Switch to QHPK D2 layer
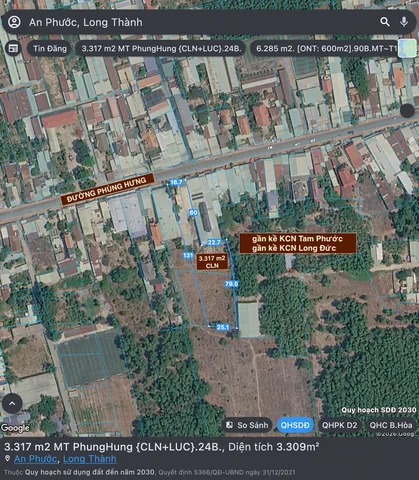The height and width of the screenshot is (480, 419). (x=339, y=425)
